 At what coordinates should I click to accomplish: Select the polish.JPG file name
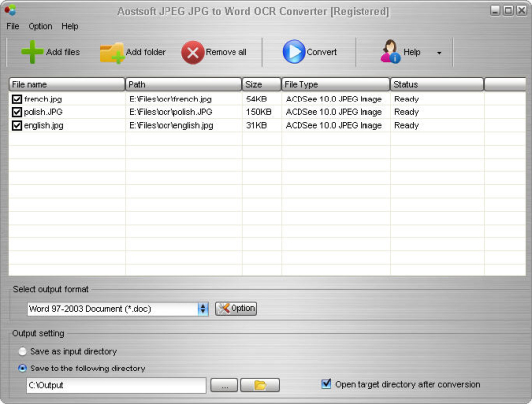click(x=42, y=112)
